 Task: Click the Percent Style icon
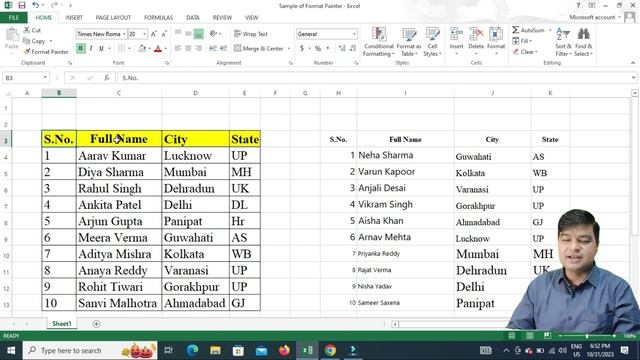(318, 48)
